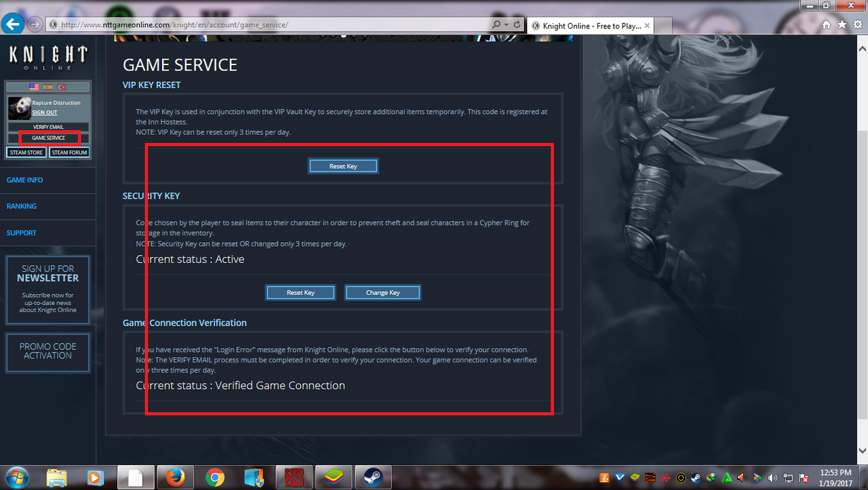This screenshot has height=490, width=868.
Task: Open Google Chrome from taskbar
Action: coord(216,478)
